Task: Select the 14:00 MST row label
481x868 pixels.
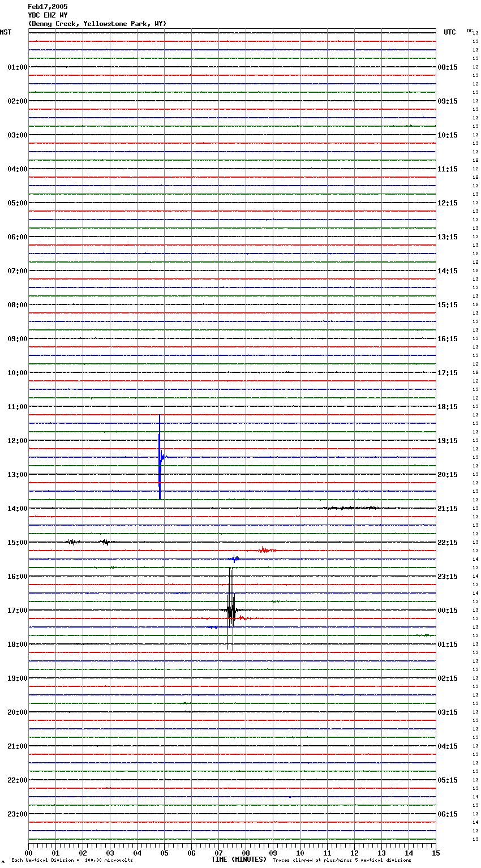Action: coord(17,509)
